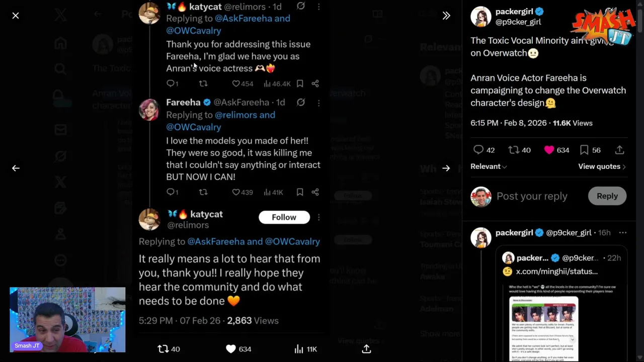Image resolution: width=644 pixels, height=362 pixels.
Task: Bookmark packergirl's post
Action: (x=584, y=150)
